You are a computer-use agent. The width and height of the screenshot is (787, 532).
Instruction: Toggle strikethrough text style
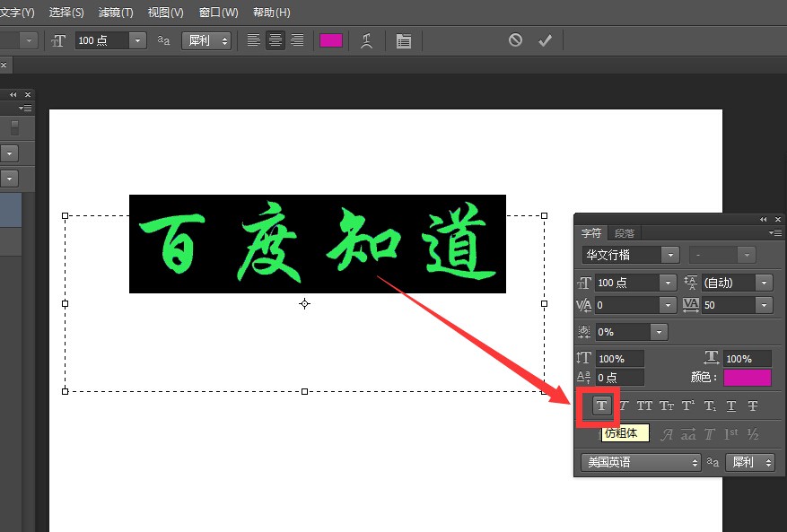(x=752, y=406)
